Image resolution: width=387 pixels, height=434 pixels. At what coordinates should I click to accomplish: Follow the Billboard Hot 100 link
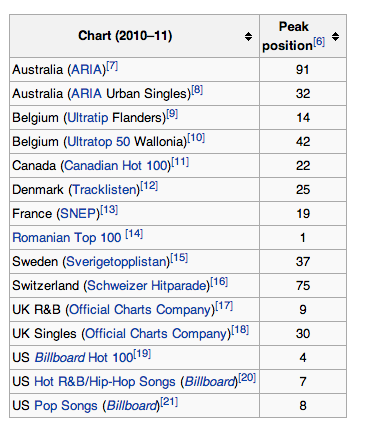[x=84, y=358]
